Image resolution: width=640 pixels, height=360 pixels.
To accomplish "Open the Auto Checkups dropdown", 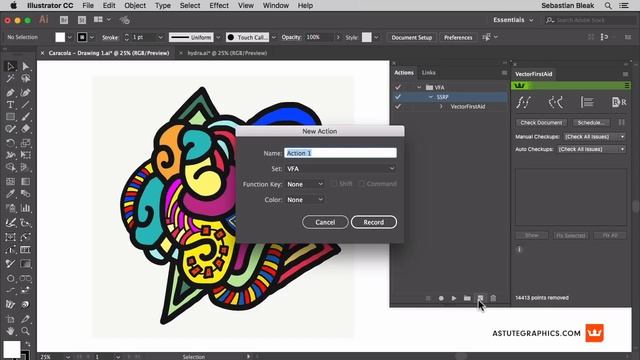I will coord(591,149).
